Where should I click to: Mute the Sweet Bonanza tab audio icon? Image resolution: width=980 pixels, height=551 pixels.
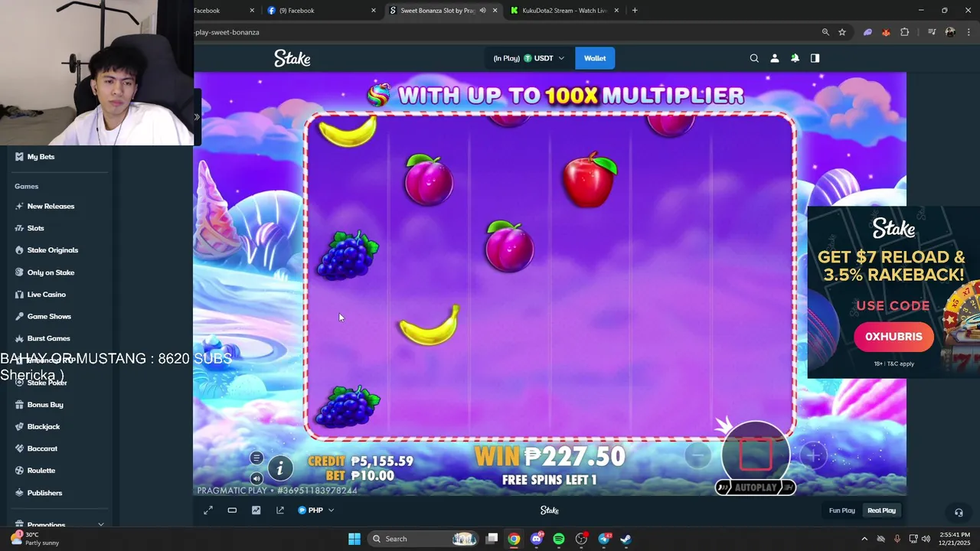click(482, 11)
